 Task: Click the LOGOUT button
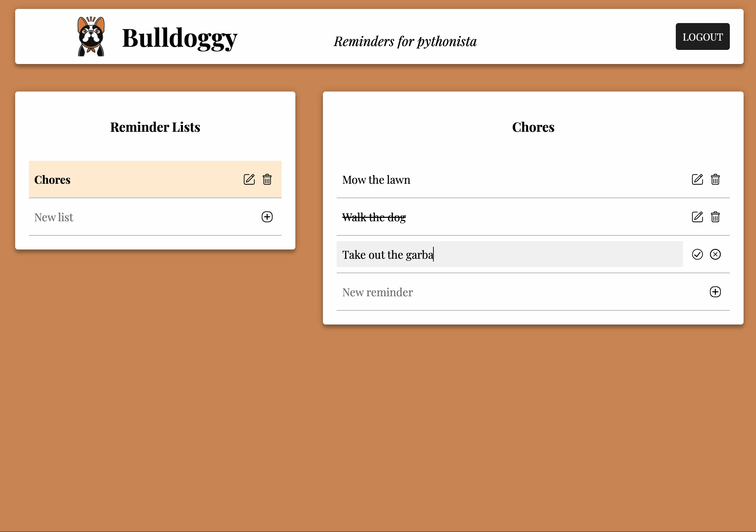702,36
